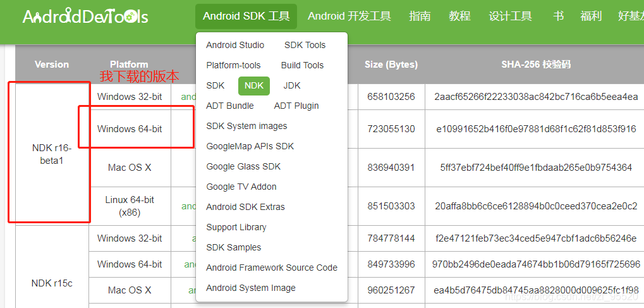Click Windows 64-bit under NDK r15c

click(x=130, y=264)
